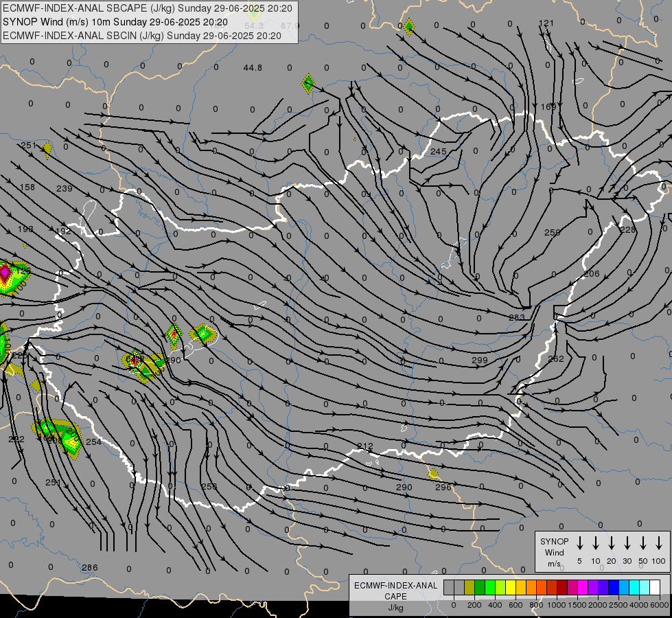Screen dimensions: 672x618
Task: Click the 206 value on the map
Action: pyautogui.click(x=592, y=273)
